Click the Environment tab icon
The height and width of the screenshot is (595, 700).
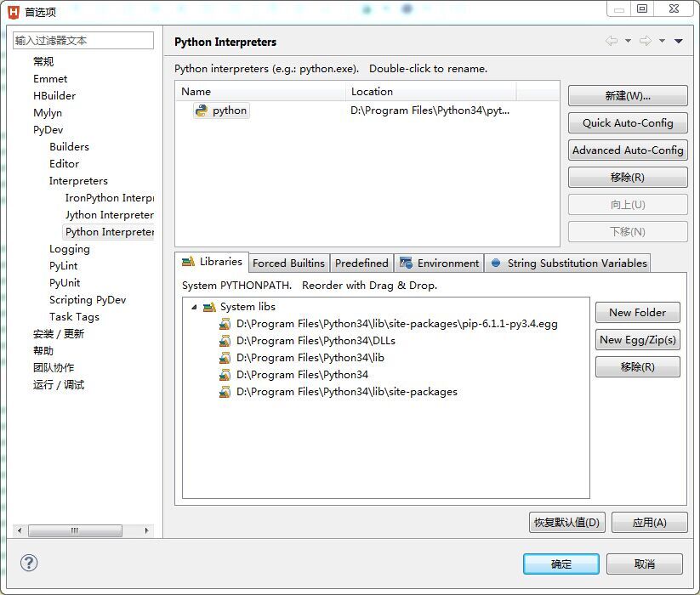click(406, 263)
